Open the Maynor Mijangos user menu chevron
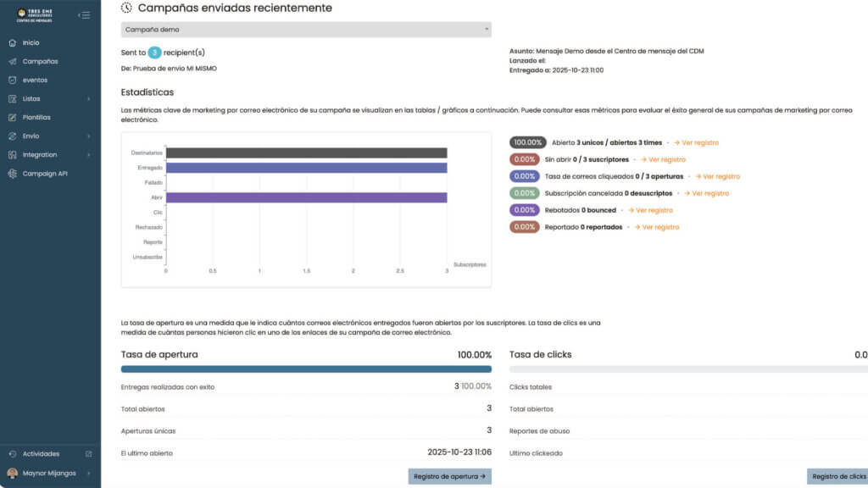868x488 pixels. [88, 473]
